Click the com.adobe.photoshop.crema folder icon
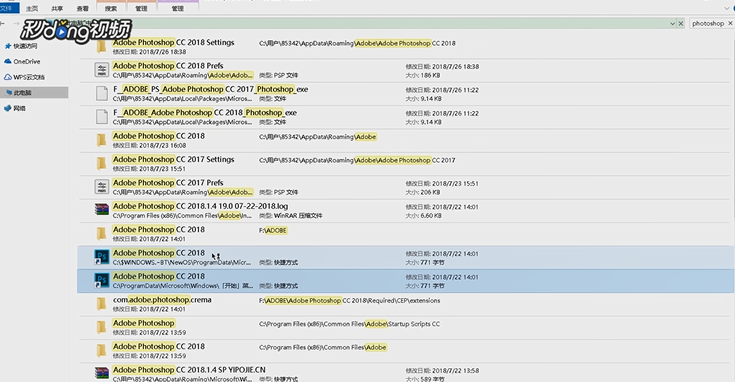This screenshot has height=382, width=735. [101, 304]
